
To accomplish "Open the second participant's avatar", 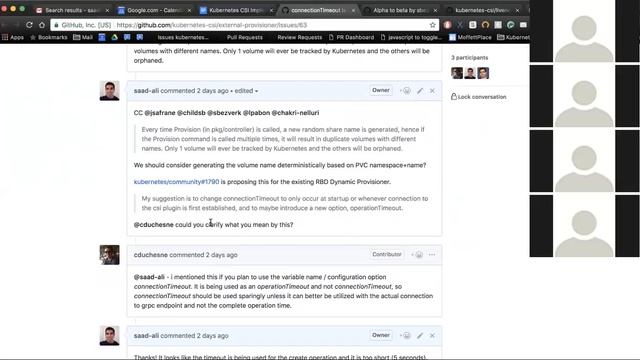I will (x=470, y=73).
